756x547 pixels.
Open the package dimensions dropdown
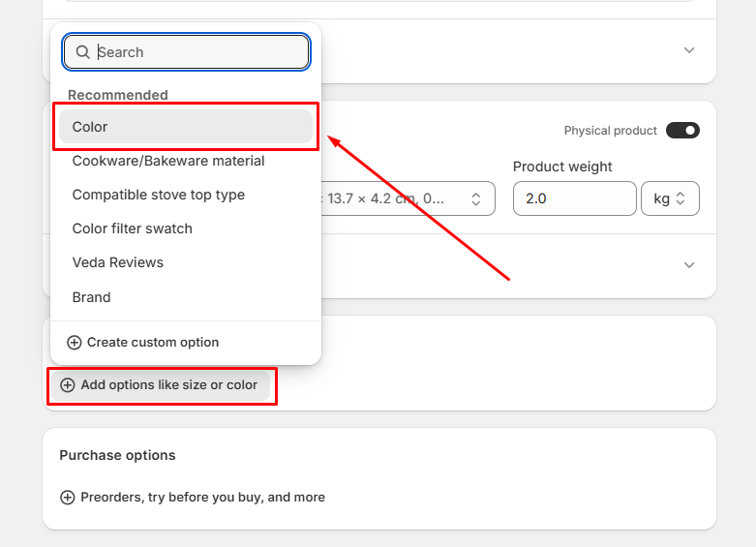point(407,198)
